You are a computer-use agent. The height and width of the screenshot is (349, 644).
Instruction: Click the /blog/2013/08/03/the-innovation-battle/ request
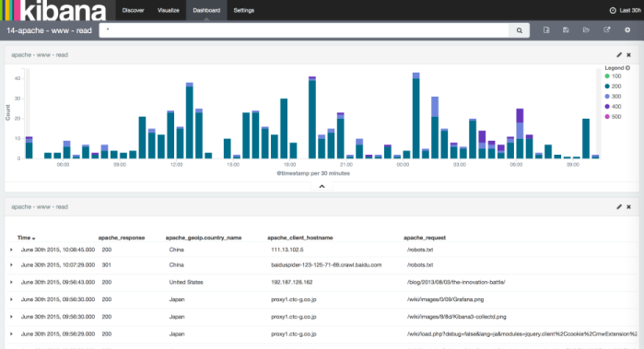pos(456,282)
